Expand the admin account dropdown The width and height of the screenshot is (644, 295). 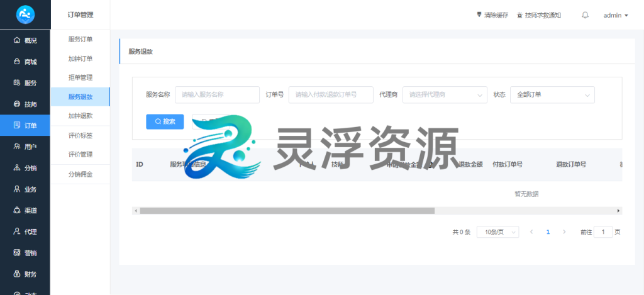pyautogui.click(x=616, y=15)
